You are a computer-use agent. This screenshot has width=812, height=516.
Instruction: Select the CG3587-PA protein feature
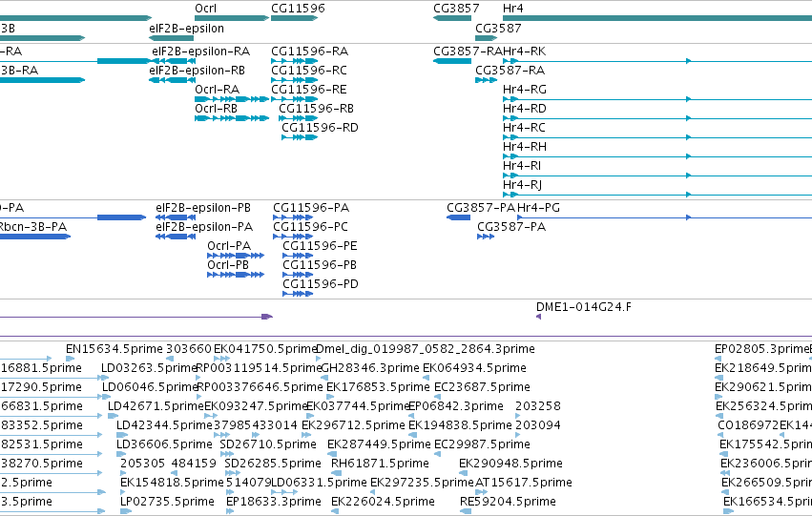coord(486,237)
